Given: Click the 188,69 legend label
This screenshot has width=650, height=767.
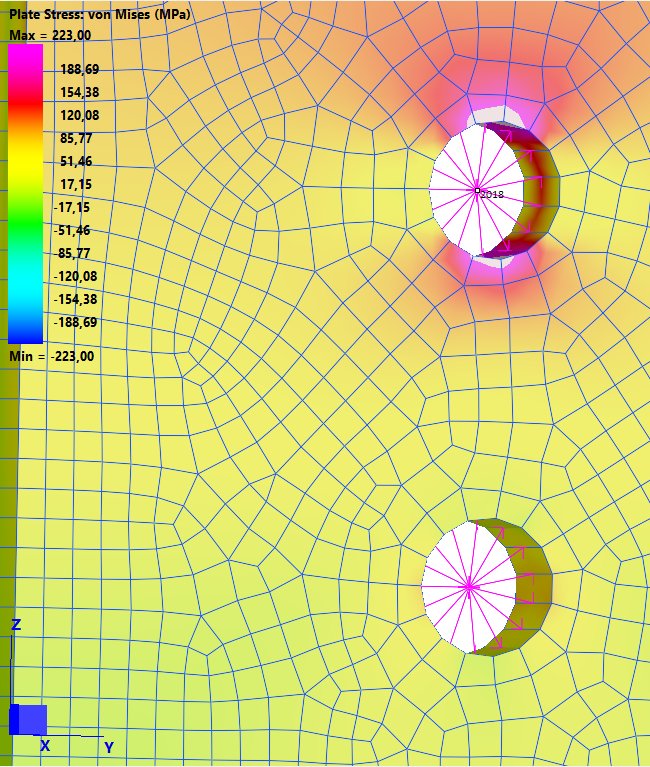Looking at the screenshot, I should click(80, 69).
